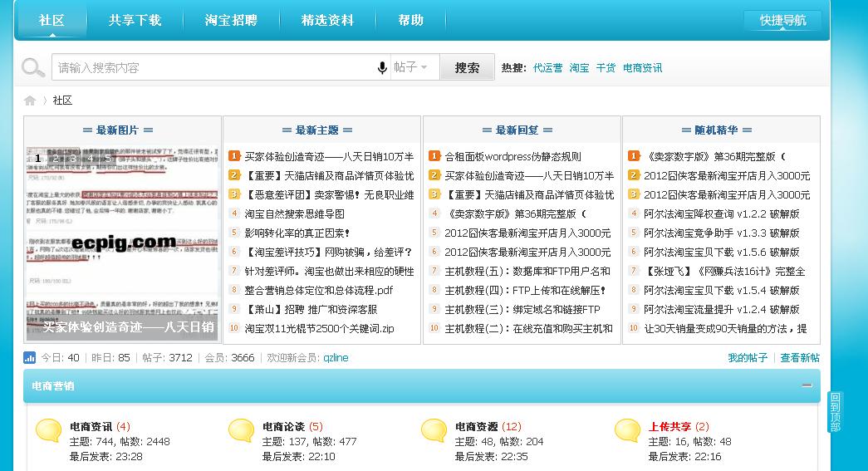The height and width of the screenshot is (471, 868).
Task: Open the 淘宝招聘 nav tab
Action: [232, 21]
